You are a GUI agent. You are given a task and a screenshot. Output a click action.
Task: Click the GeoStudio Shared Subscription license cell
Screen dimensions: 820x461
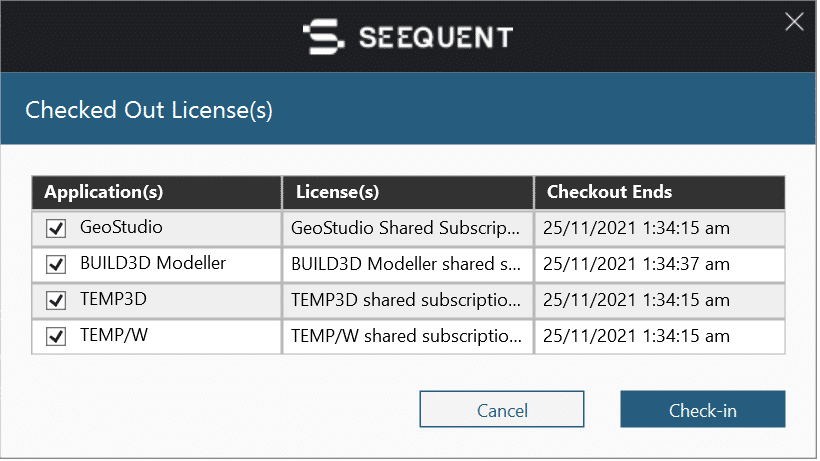click(408, 228)
